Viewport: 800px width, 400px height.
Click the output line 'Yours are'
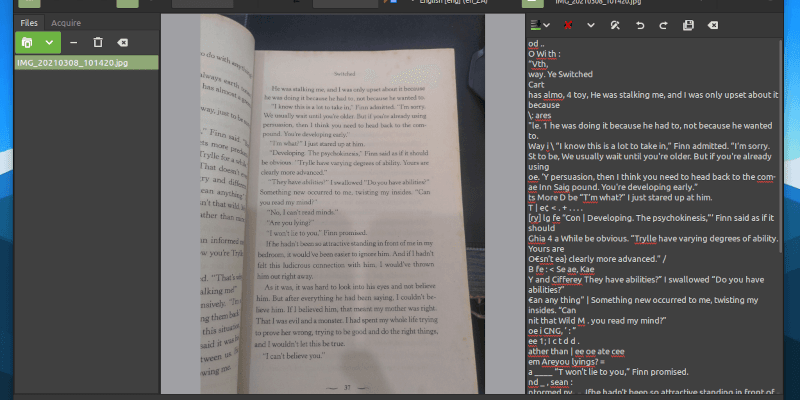pyautogui.click(x=546, y=248)
